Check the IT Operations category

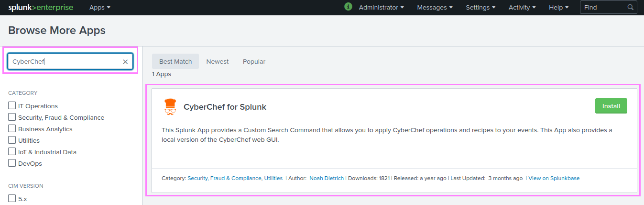tap(12, 105)
